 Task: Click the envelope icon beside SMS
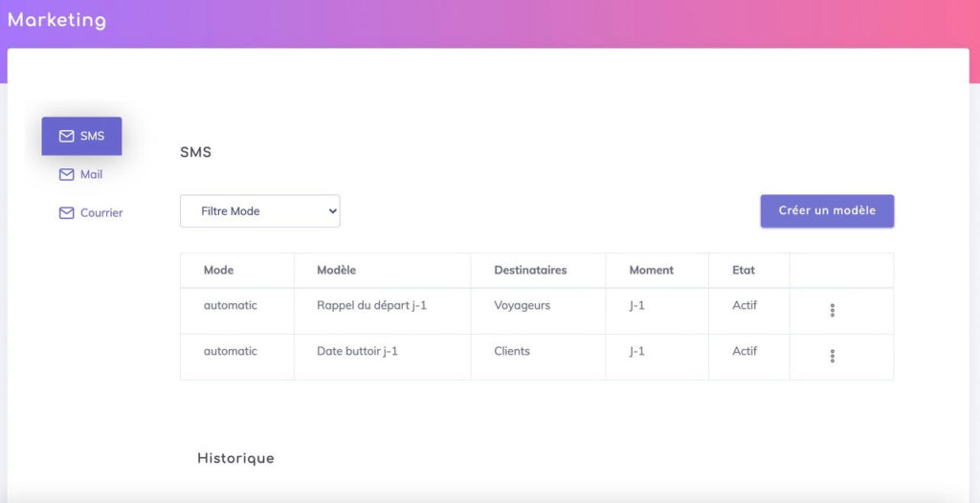coord(66,136)
